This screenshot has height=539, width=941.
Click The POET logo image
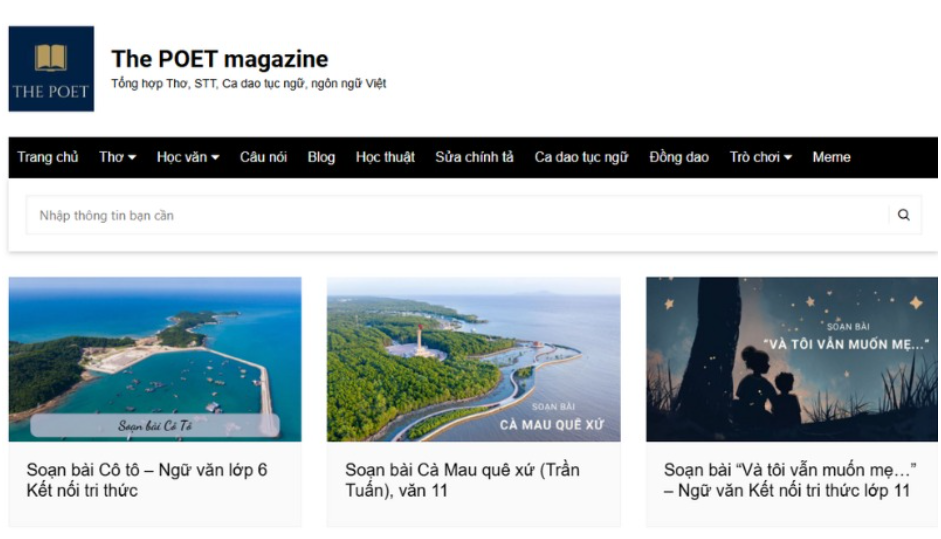[51, 69]
